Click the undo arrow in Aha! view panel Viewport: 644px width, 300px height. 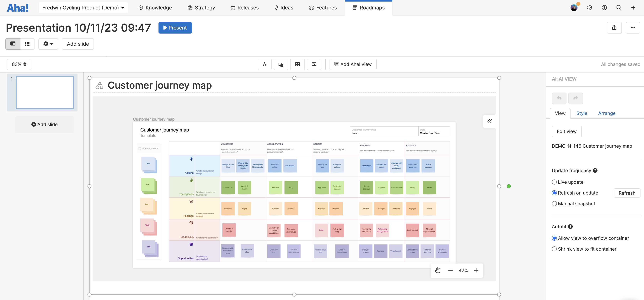[x=559, y=98]
